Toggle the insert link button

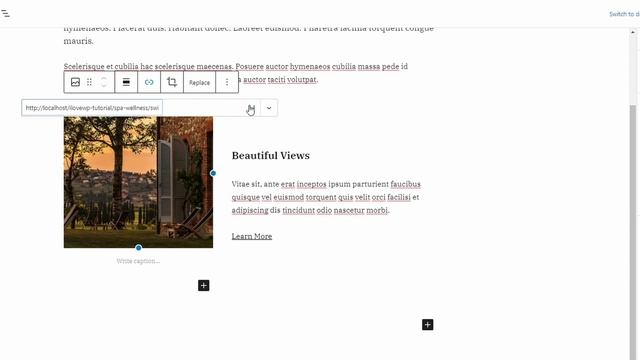coord(149,82)
